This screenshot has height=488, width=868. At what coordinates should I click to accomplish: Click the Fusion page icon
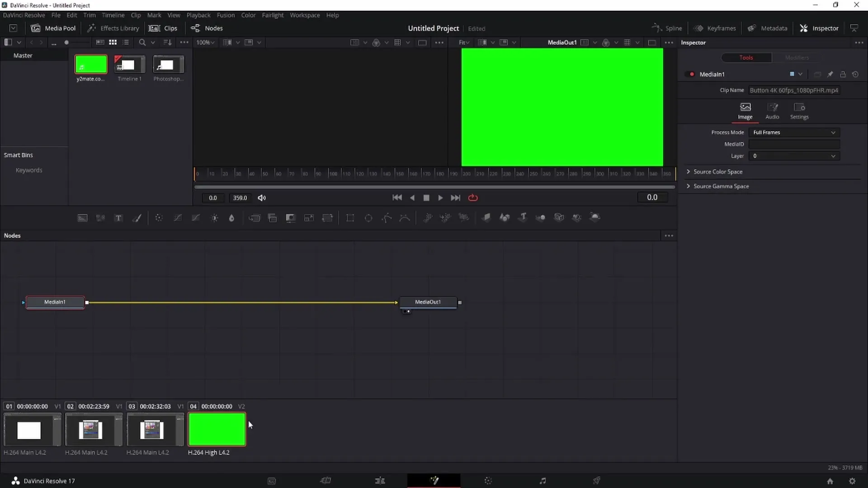[x=434, y=480]
